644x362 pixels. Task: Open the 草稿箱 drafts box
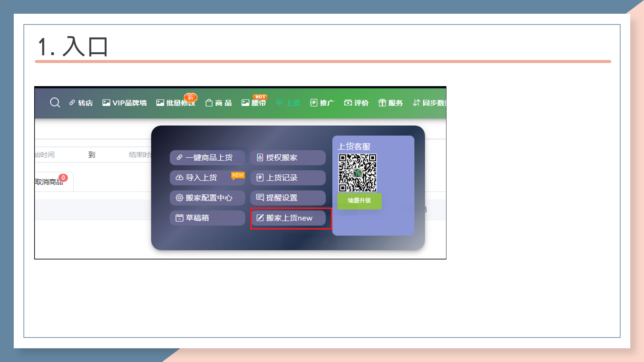(x=207, y=218)
